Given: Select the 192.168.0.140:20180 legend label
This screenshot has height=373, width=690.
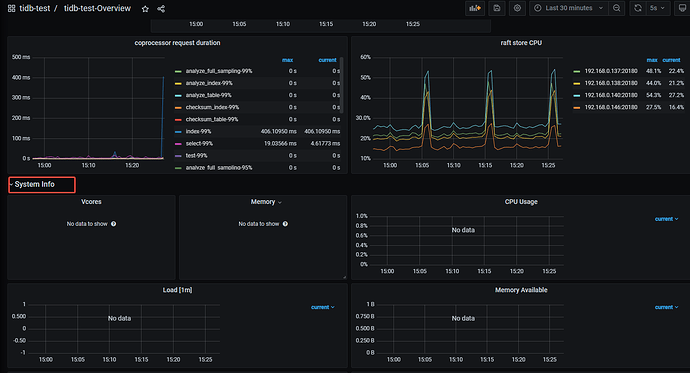Looking at the screenshot, I should coord(611,95).
